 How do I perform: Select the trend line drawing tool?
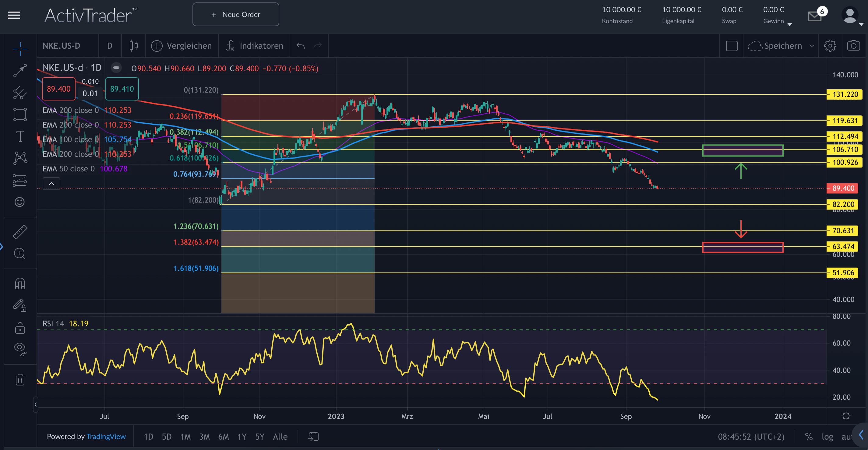[x=20, y=70]
